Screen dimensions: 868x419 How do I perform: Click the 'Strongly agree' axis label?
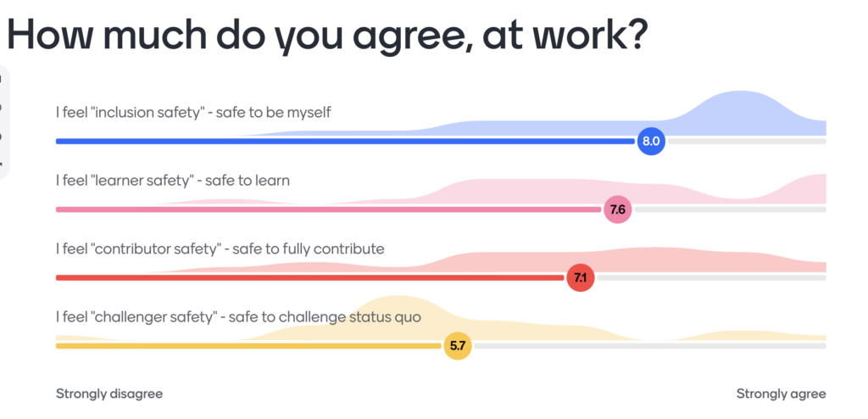click(x=781, y=394)
